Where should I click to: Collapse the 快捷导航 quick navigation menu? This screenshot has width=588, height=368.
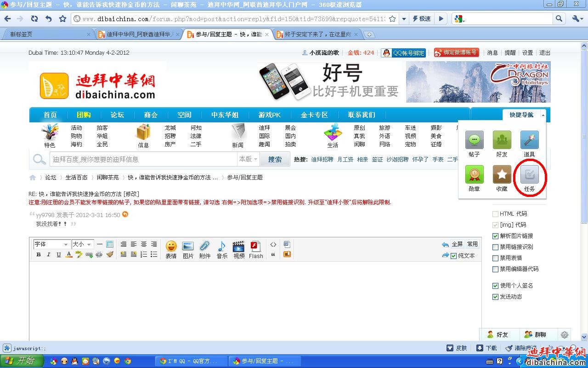pos(524,115)
